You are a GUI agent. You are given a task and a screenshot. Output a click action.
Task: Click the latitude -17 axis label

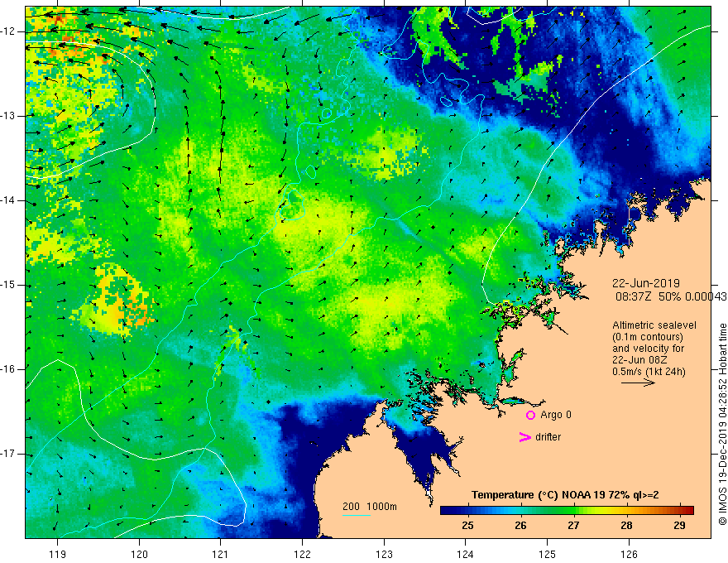[x=8, y=454]
